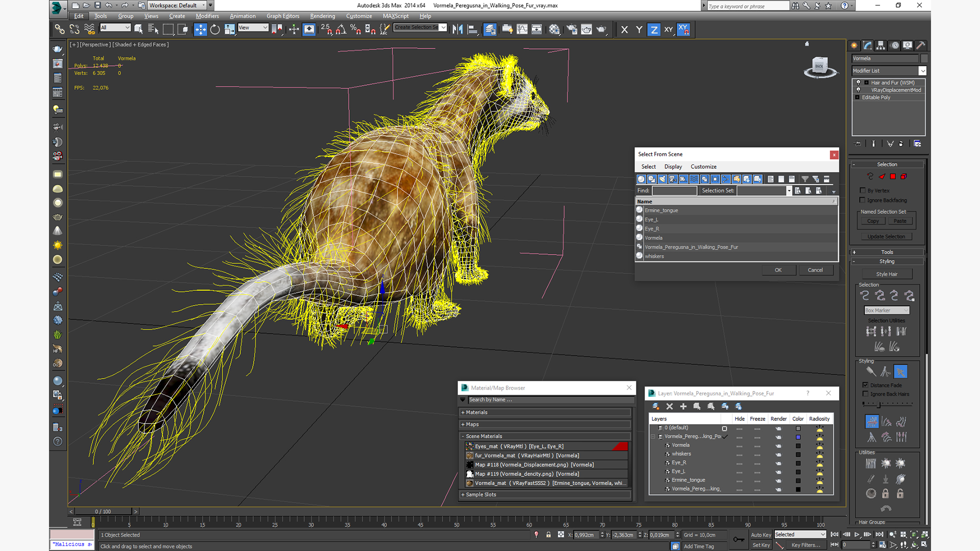Click OK in Select From Scene
Viewport: 980px width, 551px height.
pos(778,270)
